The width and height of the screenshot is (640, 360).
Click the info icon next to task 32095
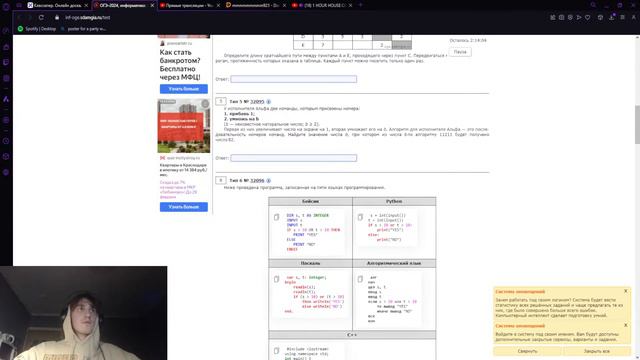click(269, 102)
